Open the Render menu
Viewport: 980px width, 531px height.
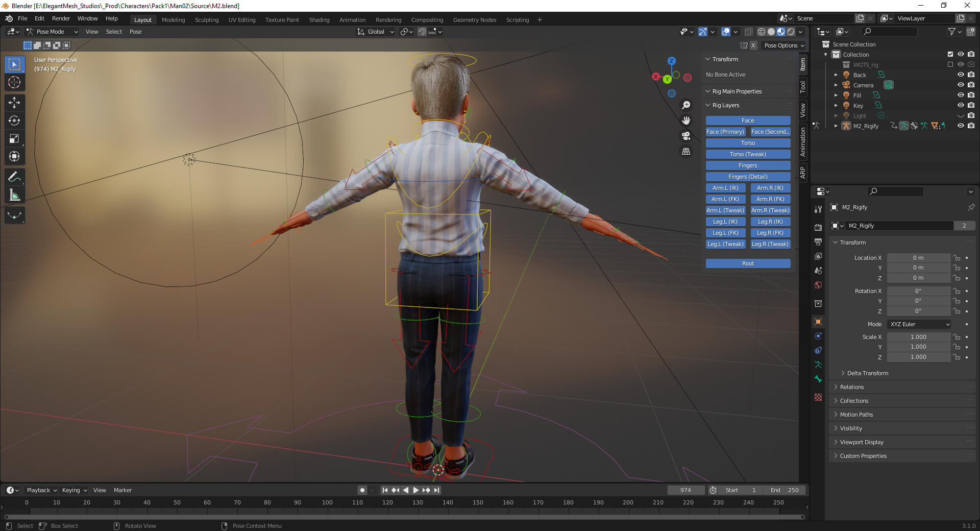[x=61, y=18]
